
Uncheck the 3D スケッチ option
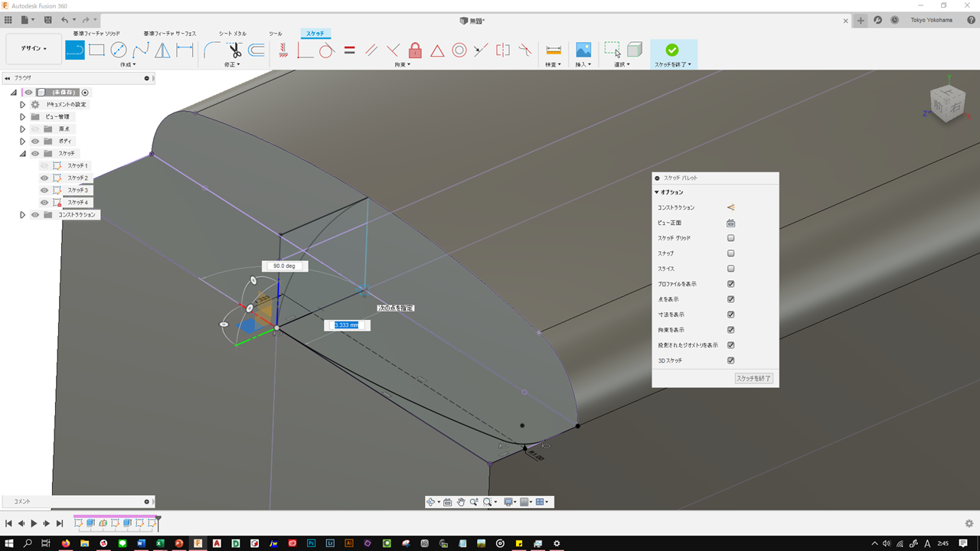point(730,360)
